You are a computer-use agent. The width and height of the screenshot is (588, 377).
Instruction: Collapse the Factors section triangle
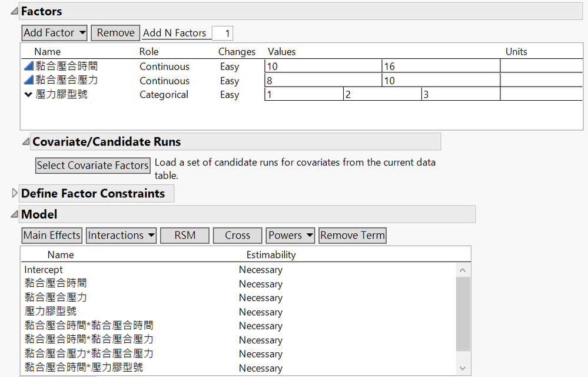[15, 10]
